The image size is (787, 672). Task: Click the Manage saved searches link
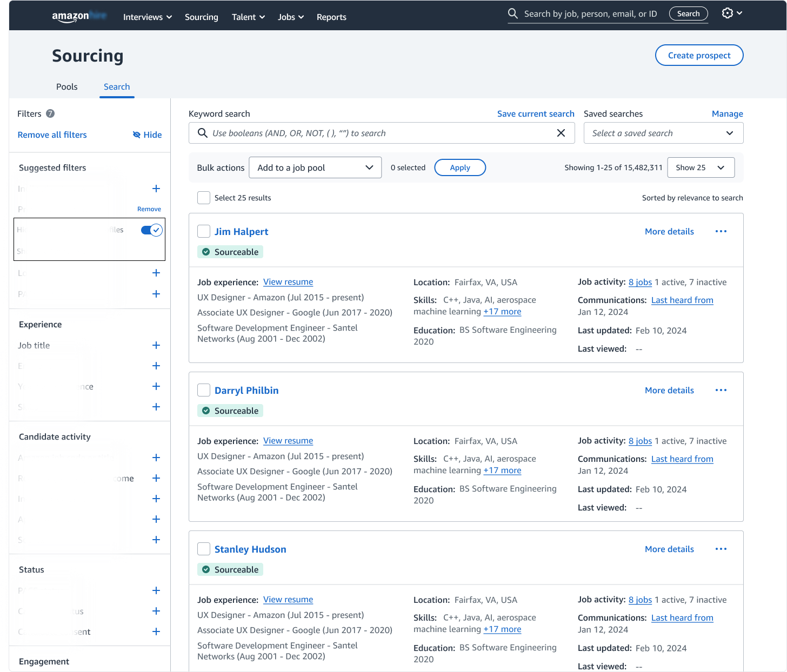point(728,113)
